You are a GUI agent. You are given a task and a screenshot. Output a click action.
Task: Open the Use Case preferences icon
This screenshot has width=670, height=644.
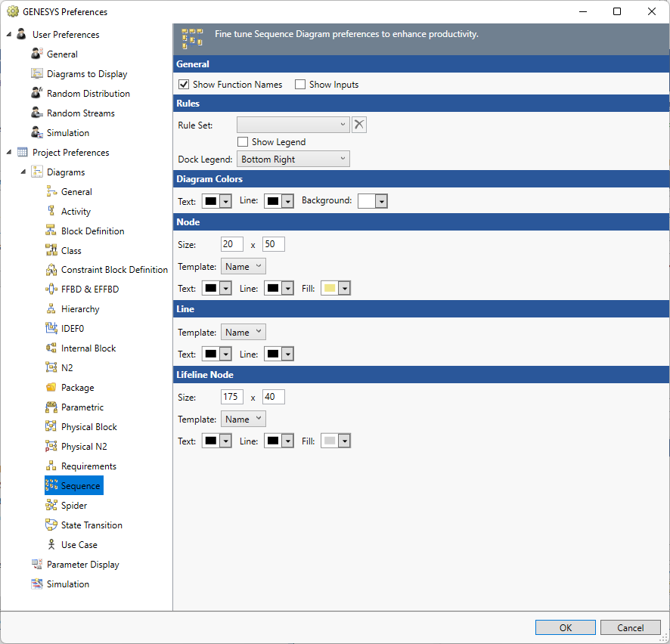tap(52, 544)
